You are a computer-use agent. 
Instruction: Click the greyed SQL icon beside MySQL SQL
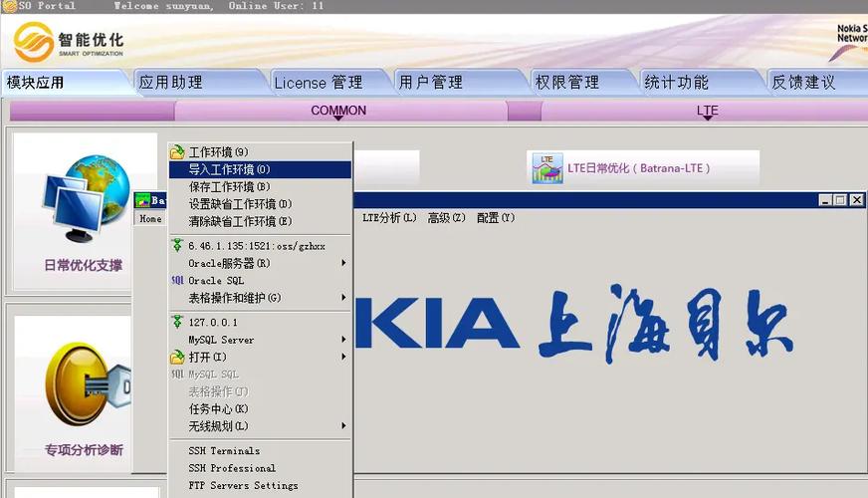[x=177, y=373]
